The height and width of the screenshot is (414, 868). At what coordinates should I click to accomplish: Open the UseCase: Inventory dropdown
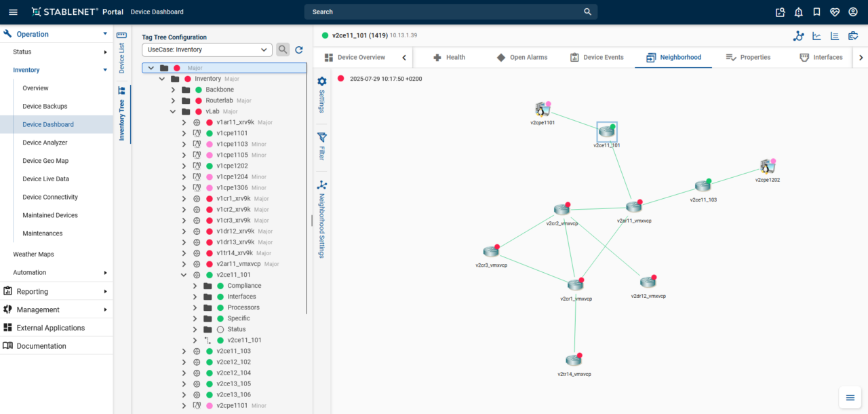(x=207, y=50)
